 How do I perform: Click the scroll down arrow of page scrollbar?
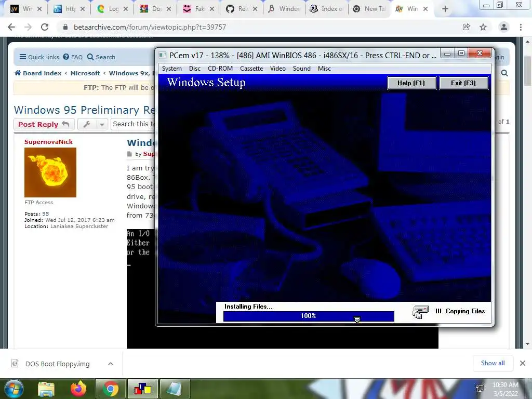pos(528,344)
